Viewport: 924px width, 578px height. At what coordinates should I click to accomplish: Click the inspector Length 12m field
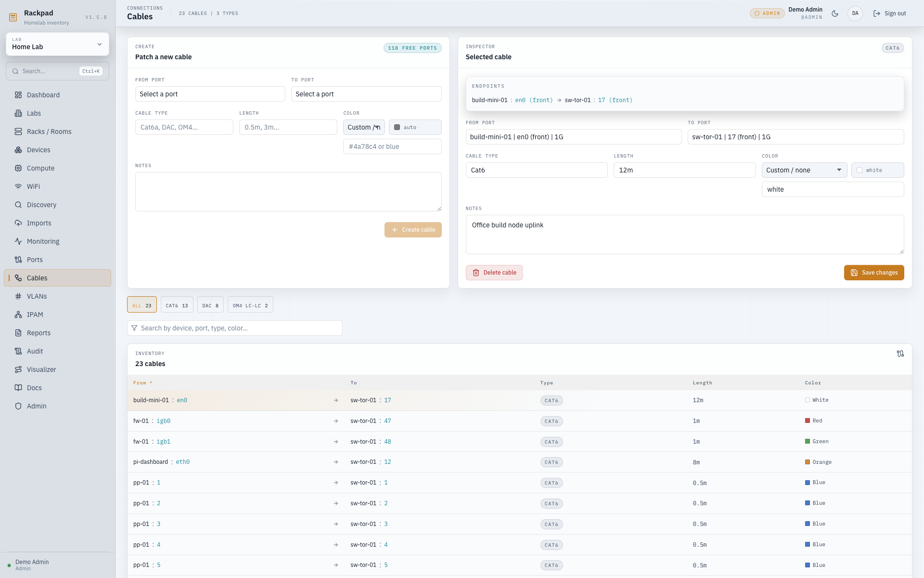pyautogui.click(x=684, y=170)
